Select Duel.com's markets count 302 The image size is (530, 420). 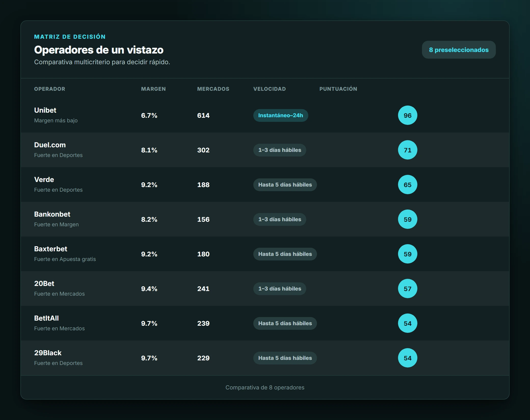point(203,150)
